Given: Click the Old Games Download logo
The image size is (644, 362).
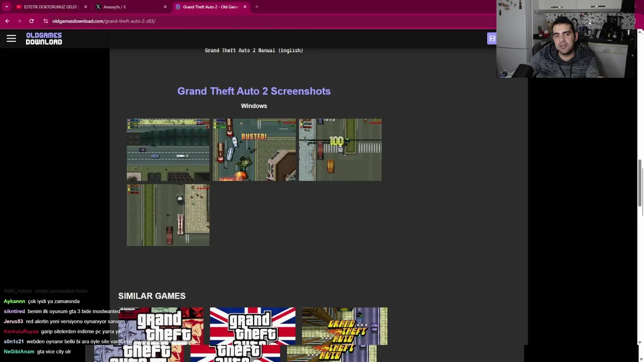Looking at the screenshot, I should (x=44, y=39).
